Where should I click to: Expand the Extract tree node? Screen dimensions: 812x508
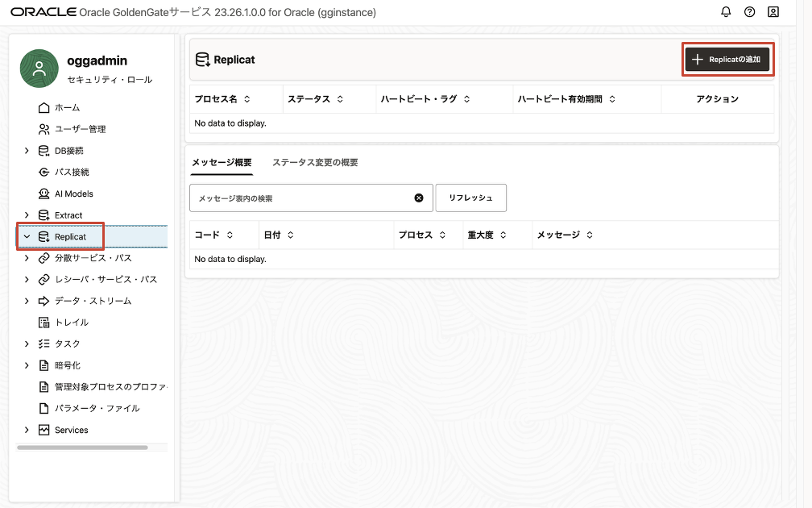[x=27, y=215]
